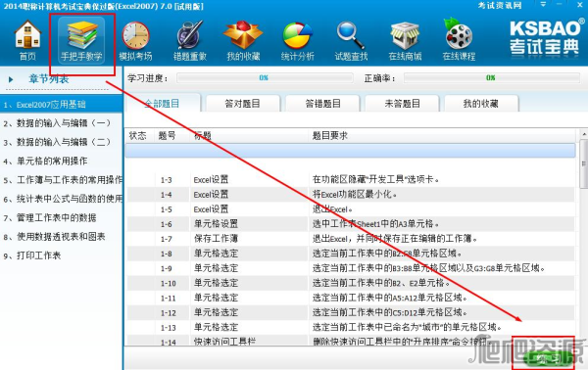The image size is (588, 370).
Task: Select chapter 3、数据的输入与编辑（二）
Action: (61, 142)
